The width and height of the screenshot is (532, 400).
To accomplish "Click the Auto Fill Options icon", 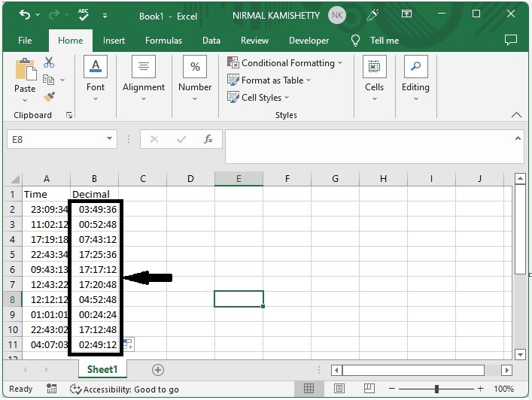I will (128, 344).
